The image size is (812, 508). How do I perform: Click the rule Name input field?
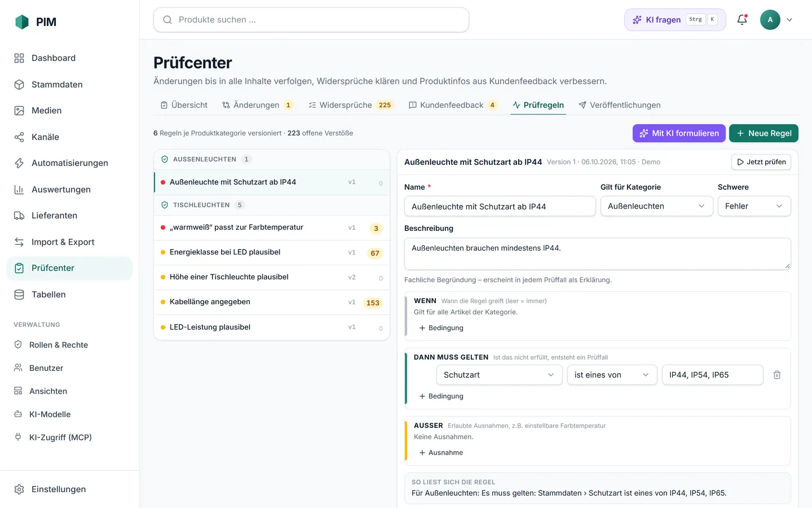click(x=500, y=206)
